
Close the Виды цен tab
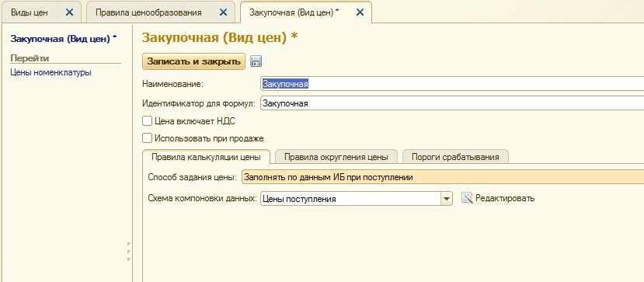[x=69, y=12]
